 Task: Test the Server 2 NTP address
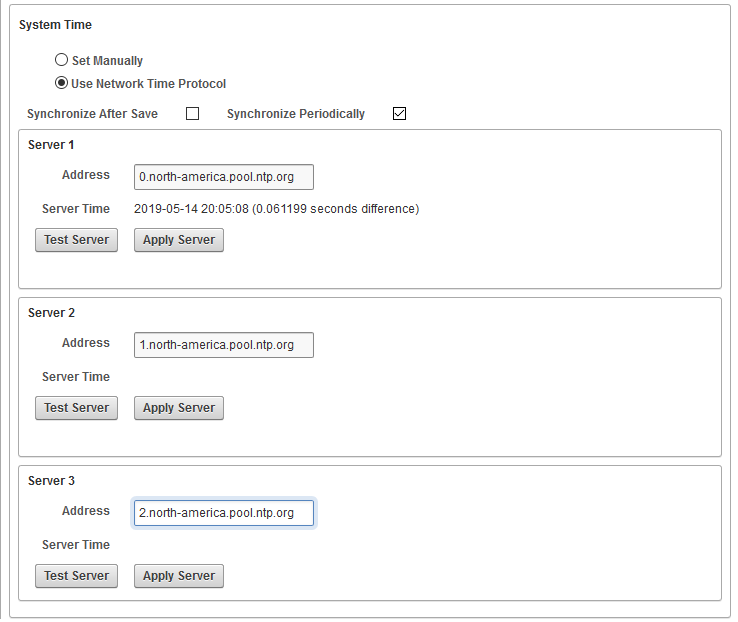tap(76, 408)
